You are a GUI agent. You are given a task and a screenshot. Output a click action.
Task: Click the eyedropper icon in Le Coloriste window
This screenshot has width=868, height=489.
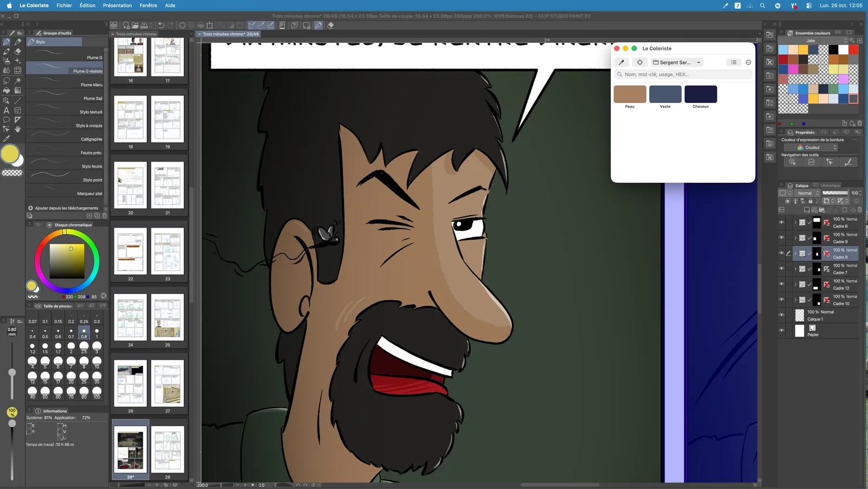coord(622,62)
